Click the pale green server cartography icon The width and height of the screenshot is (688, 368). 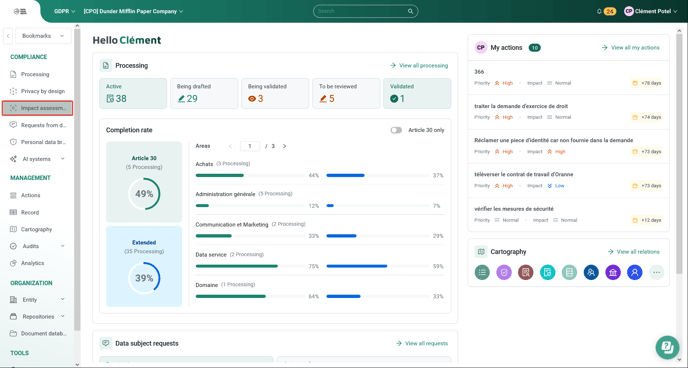(x=569, y=272)
